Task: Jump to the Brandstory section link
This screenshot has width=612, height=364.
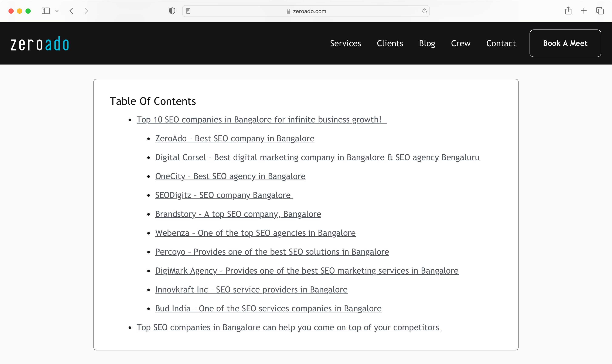Action: 238,214
